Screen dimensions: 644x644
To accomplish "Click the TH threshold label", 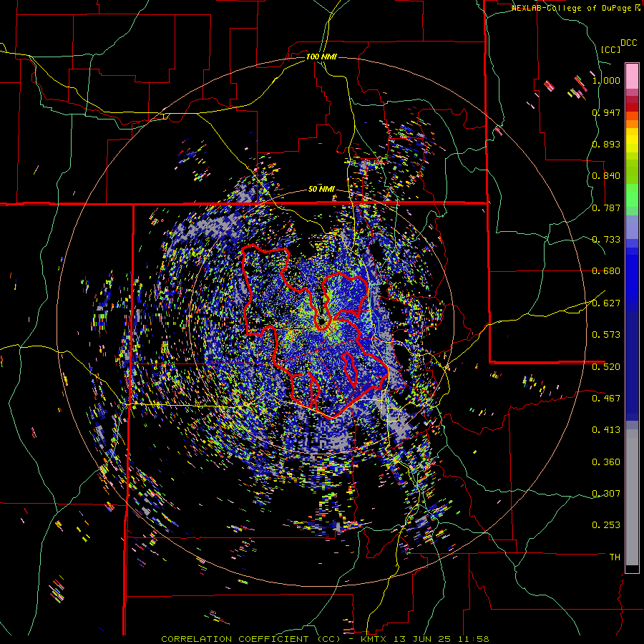I will coord(615,557).
